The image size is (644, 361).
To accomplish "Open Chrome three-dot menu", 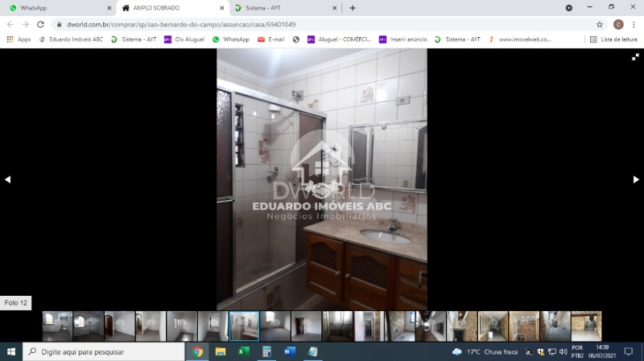I will 634,25.
